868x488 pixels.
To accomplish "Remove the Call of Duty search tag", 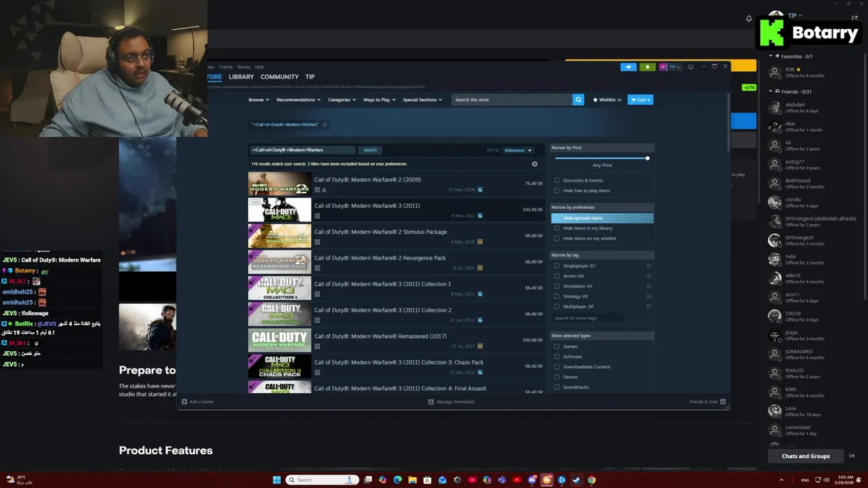I will point(325,125).
